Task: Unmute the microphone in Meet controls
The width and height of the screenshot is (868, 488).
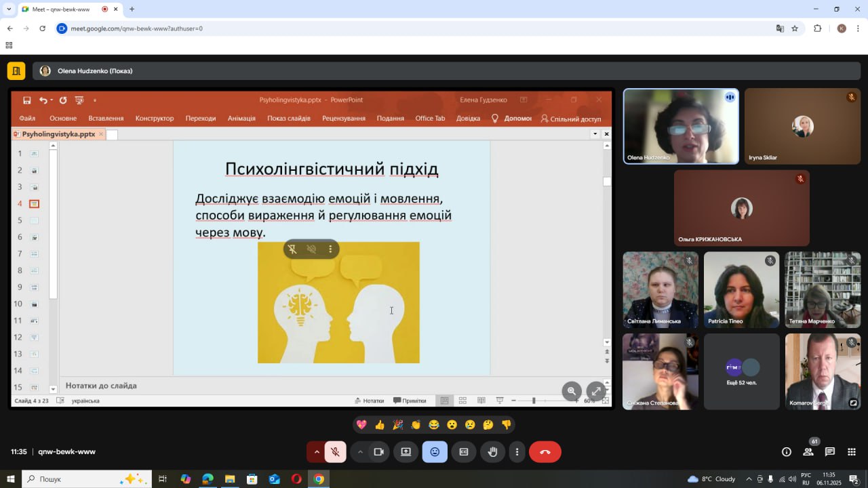Action: pos(335,452)
